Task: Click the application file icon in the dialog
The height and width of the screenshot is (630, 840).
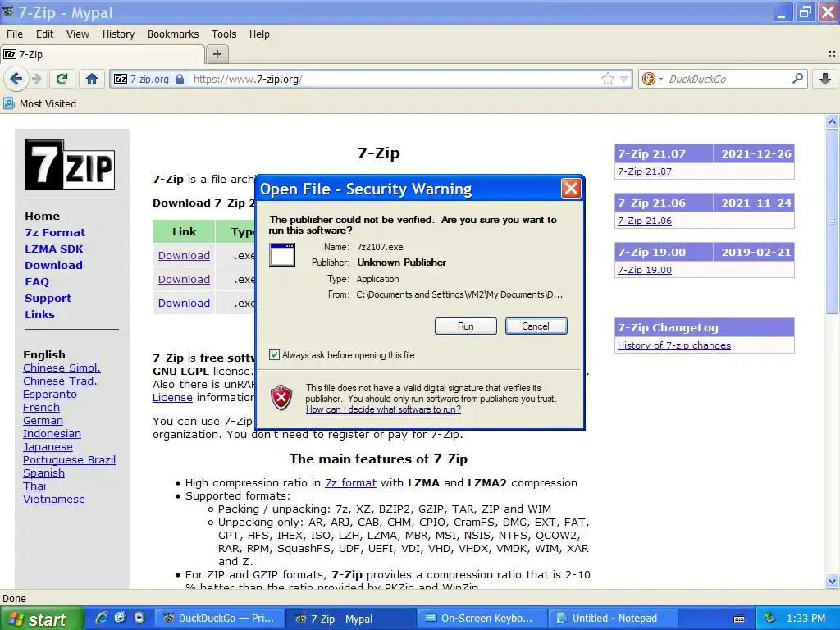Action: click(282, 254)
